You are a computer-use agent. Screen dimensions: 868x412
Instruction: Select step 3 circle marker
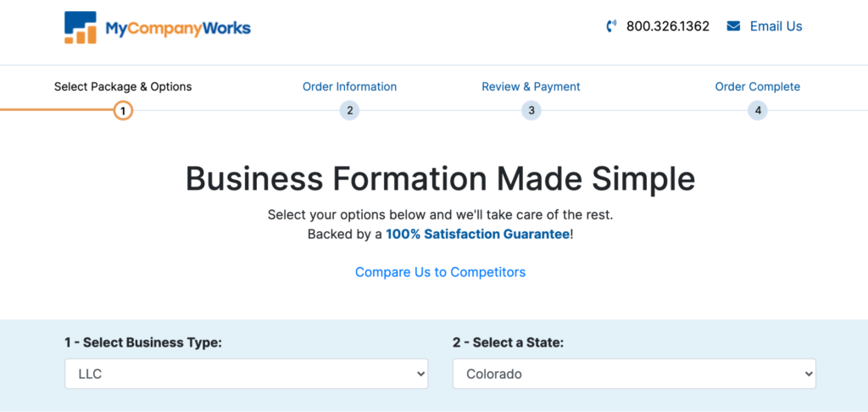tap(531, 111)
